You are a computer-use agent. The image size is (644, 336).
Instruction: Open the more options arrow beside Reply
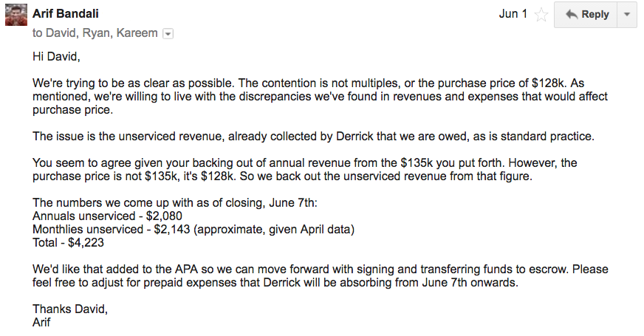point(627,14)
